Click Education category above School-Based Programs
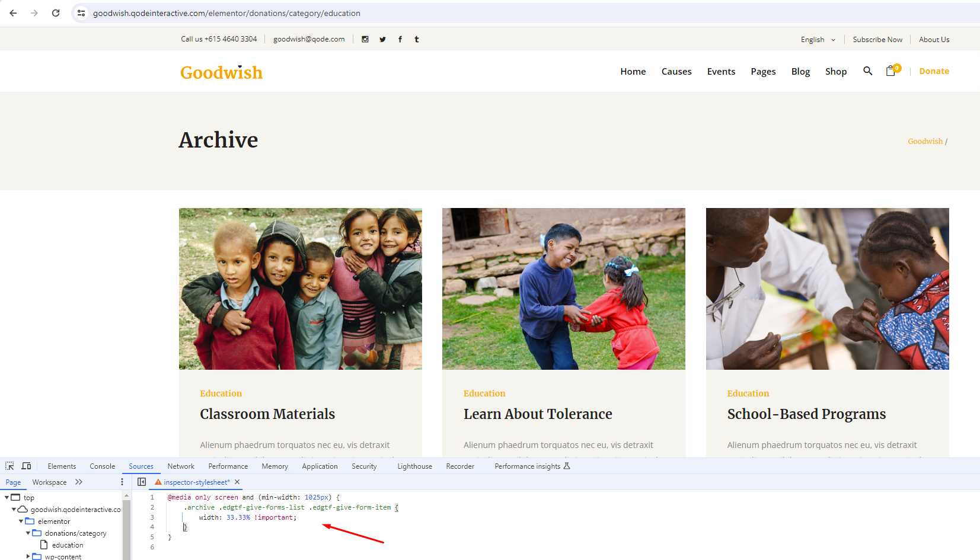 (x=748, y=393)
